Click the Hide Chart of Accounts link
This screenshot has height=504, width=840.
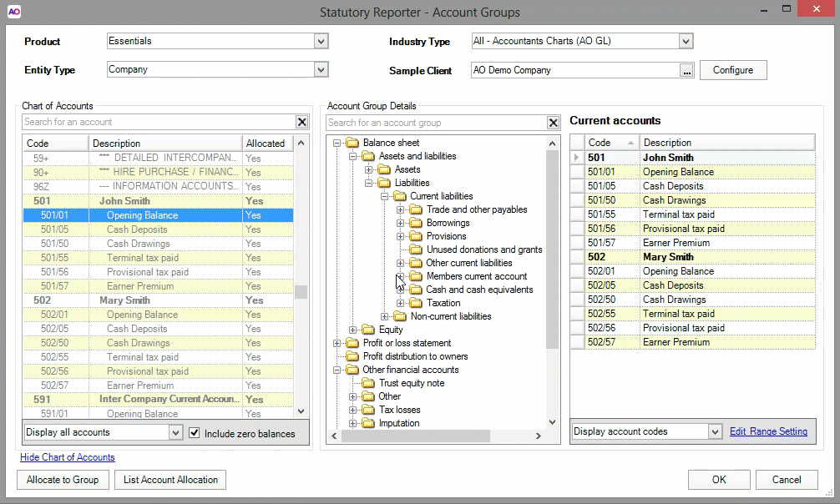(68, 457)
